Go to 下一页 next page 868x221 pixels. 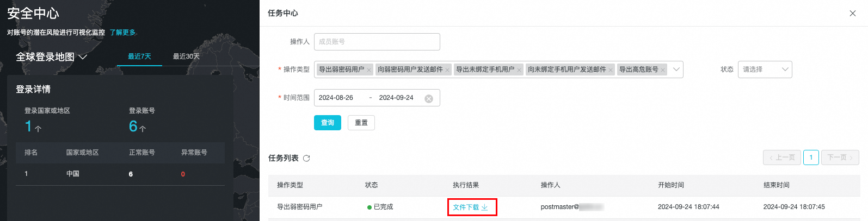pos(840,157)
